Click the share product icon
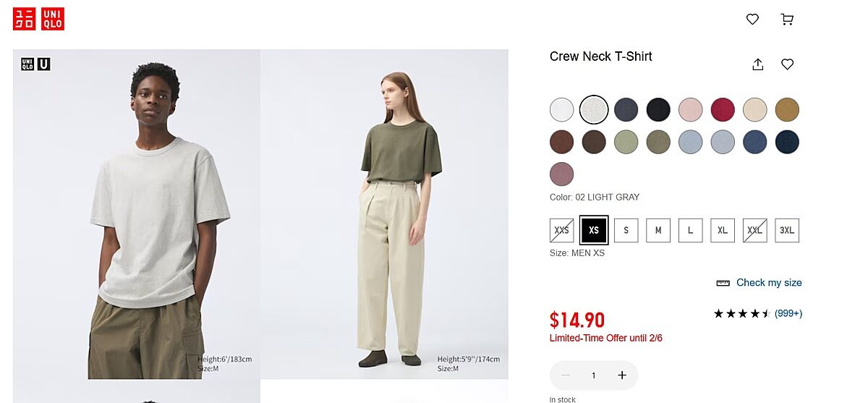 pos(757,64)
